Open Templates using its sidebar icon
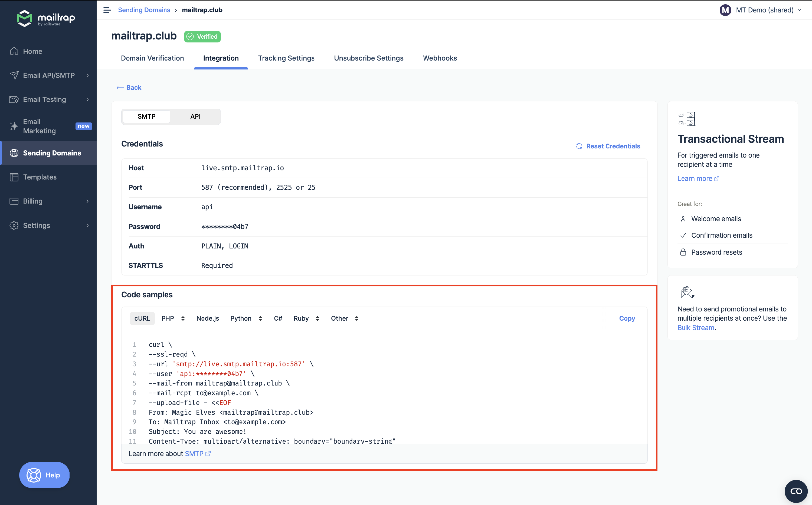 [14, 177]
